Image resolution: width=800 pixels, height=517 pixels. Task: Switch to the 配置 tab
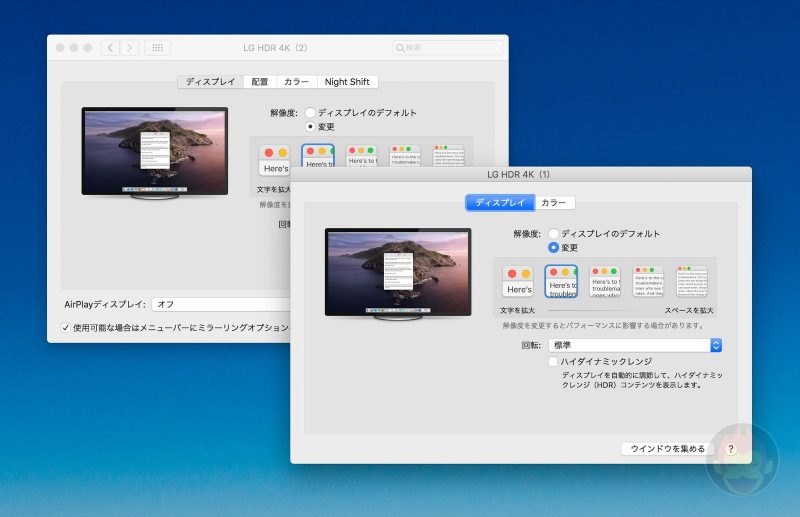(259, 82)
